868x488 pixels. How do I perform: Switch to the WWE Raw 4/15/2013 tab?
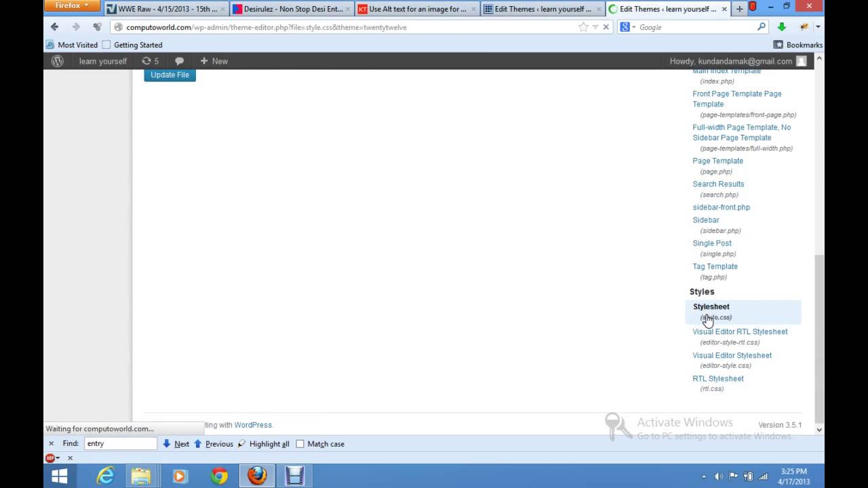click(166, 9)
